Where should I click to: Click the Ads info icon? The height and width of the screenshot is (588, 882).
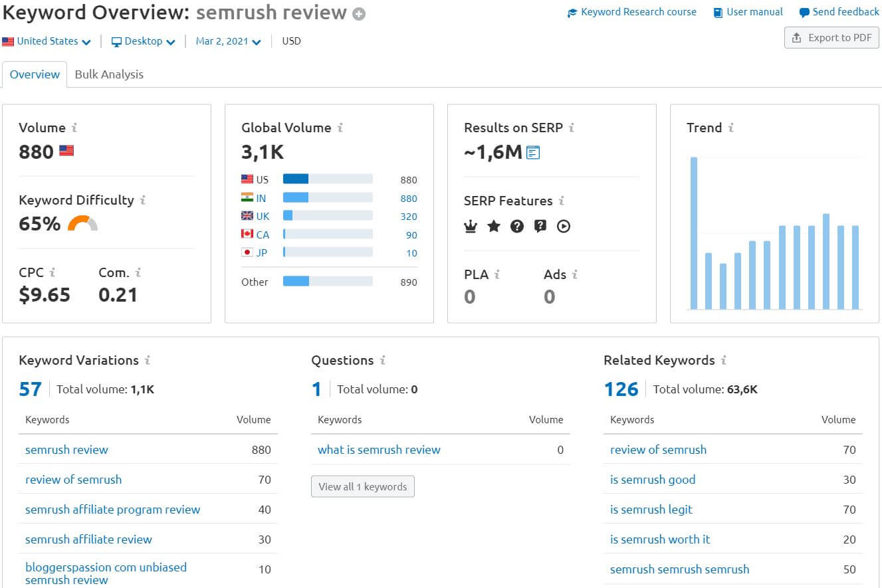point(575,274)
